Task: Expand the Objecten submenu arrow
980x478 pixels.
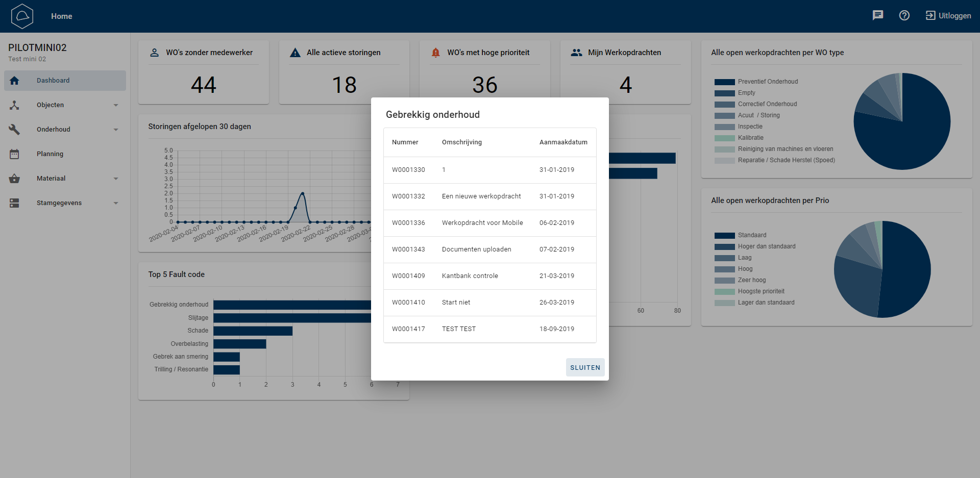Action: (116, 105)
